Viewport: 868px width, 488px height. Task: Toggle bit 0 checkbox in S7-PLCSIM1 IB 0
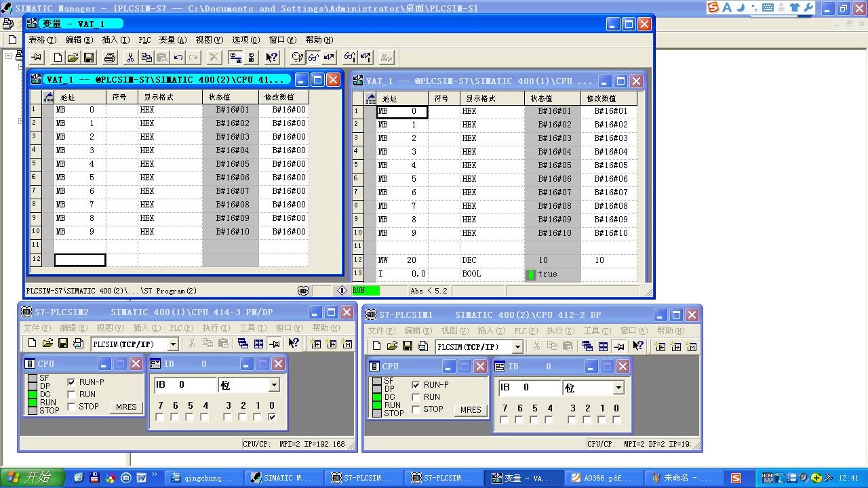point(616,420)
